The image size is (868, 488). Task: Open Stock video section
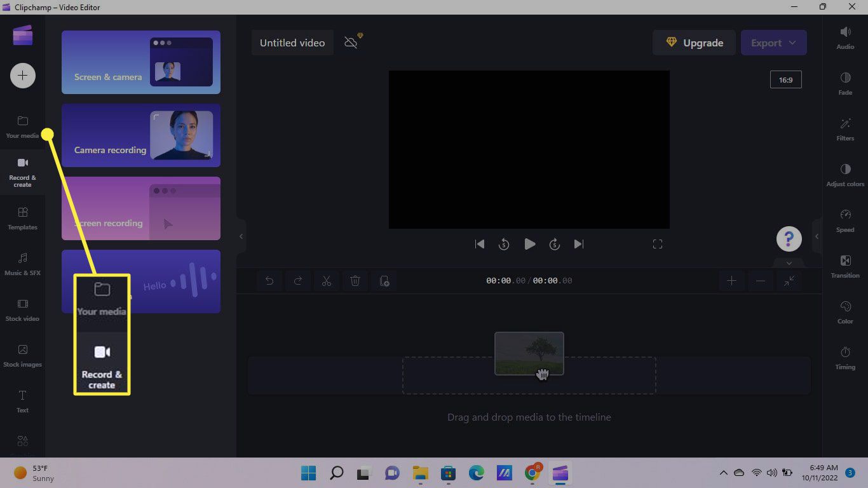tap(22, 309)
